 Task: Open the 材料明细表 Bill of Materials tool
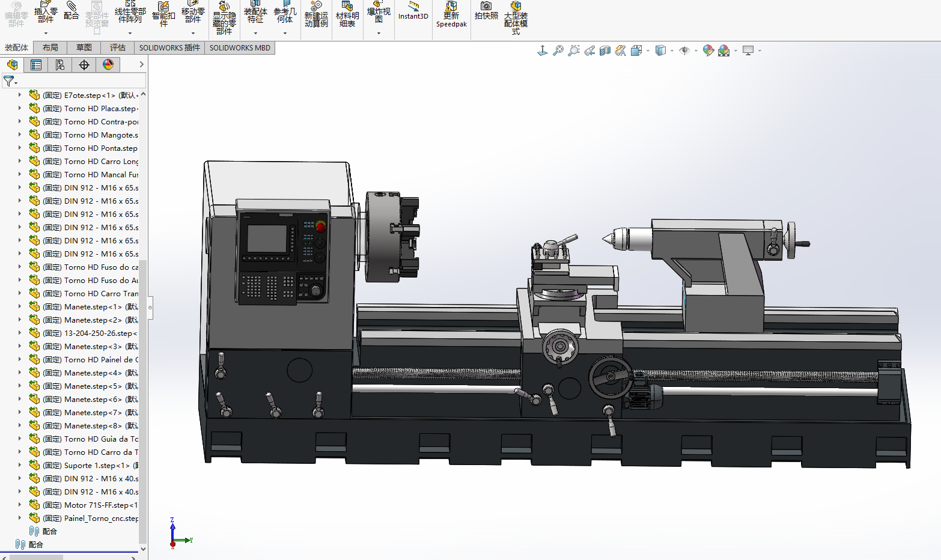click(x=347, y=14)
